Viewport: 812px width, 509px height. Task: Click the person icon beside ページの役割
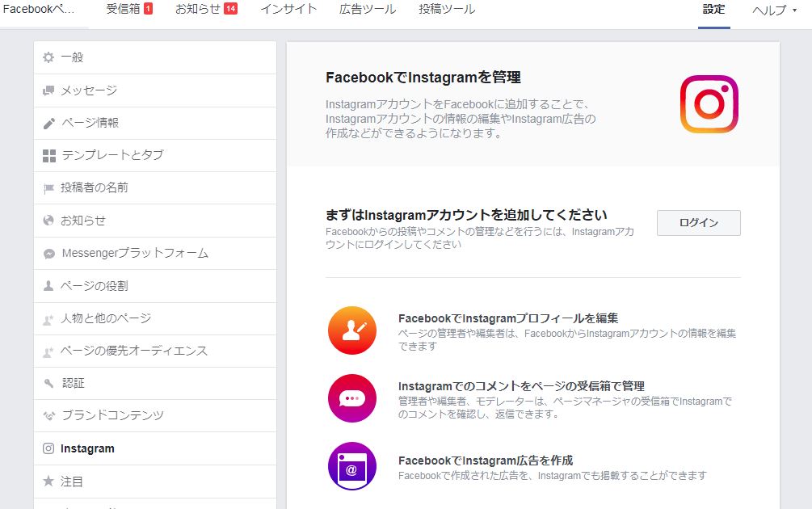48,286
